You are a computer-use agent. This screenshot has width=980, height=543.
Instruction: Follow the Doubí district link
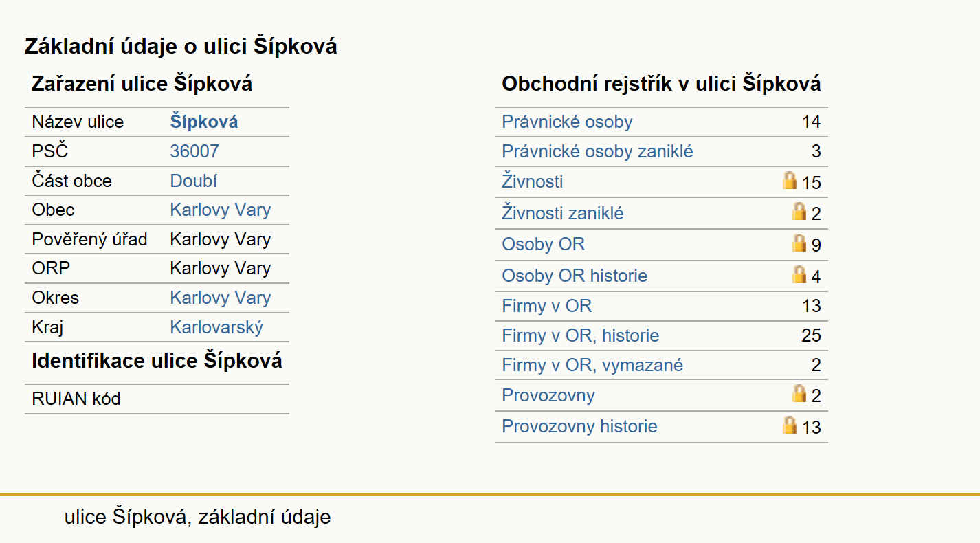click(194, 181)
